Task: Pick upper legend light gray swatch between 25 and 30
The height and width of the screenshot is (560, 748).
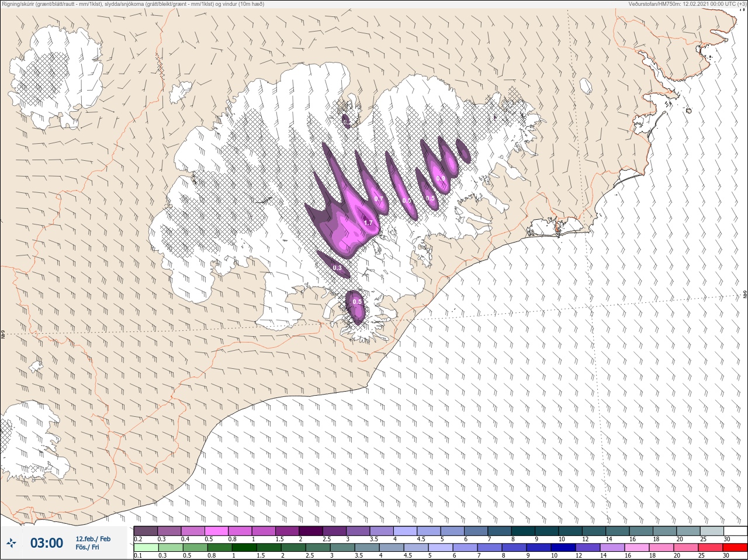Action: (x=712, y=531)
